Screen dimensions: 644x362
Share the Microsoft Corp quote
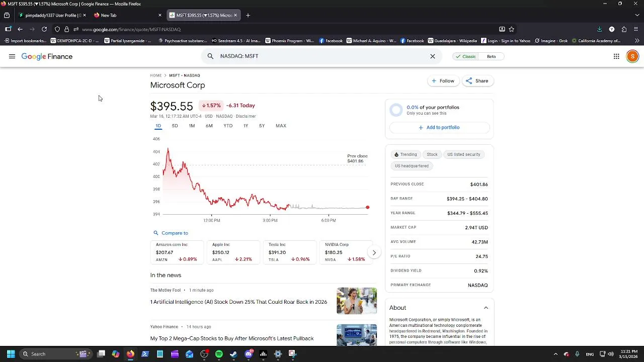click(x=477, y=81)
